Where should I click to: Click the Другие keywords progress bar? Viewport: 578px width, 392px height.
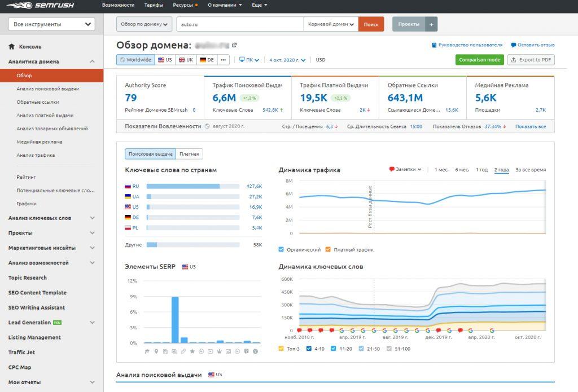(193, 245)
